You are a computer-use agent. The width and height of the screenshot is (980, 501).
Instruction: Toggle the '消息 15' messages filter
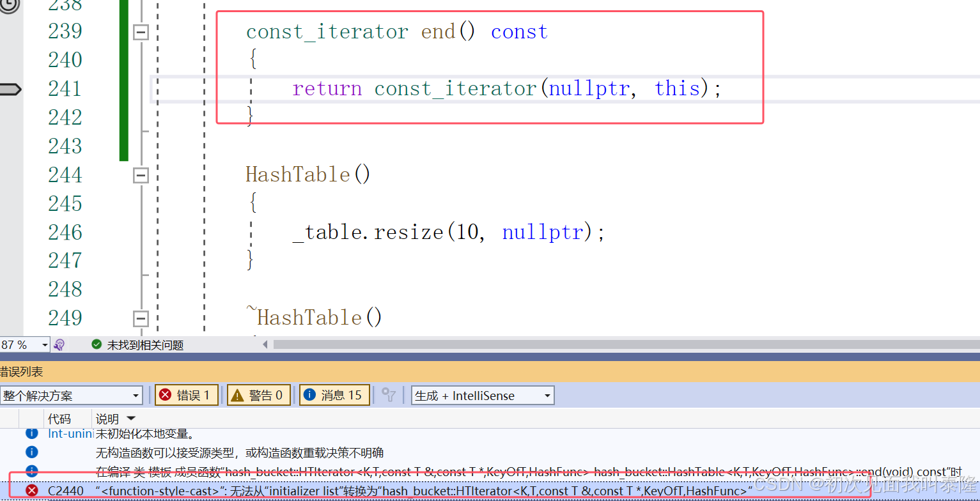point(334,395)
